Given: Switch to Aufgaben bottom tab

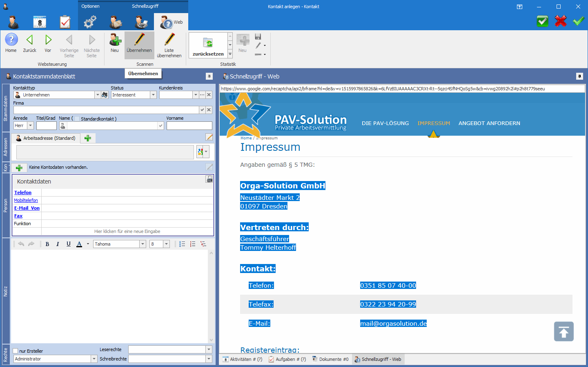Looking at the screenshot, I should pos(287,359).
